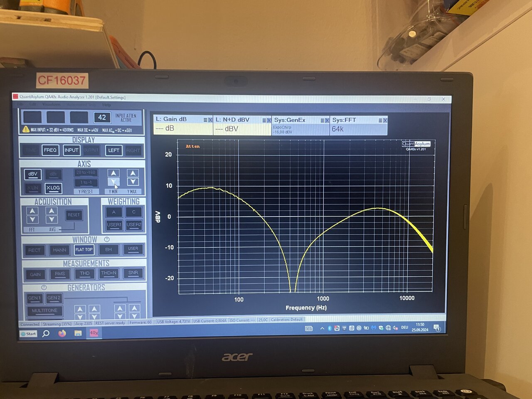Image resolution: width=532 pixels, height=399 pixels.
Task: Open the WINDOW section help icon
Action: [107, 239]
